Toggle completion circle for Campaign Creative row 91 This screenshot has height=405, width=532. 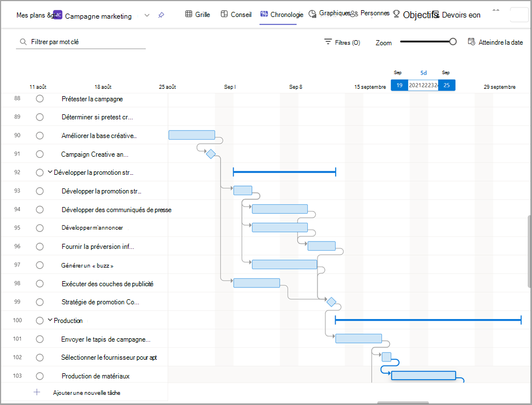click(40, 154)
